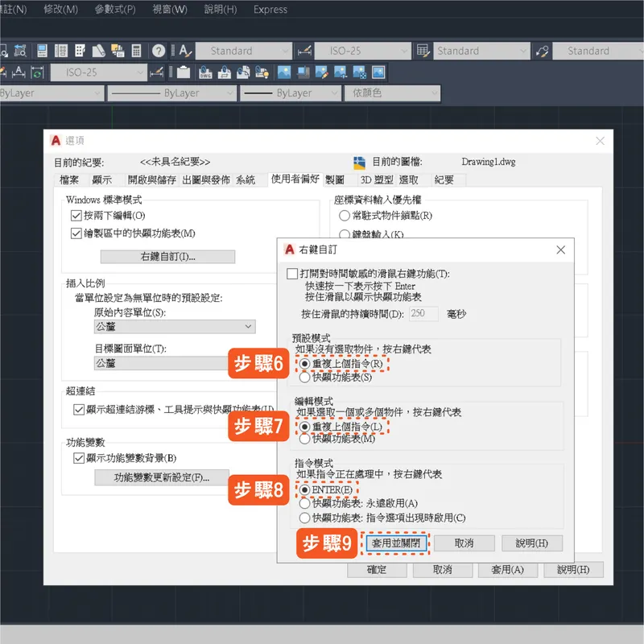This screenshot has width=644, height=644.
Task: Click the Xref with lightbulb icon
Action: click(x=262, y=72)
